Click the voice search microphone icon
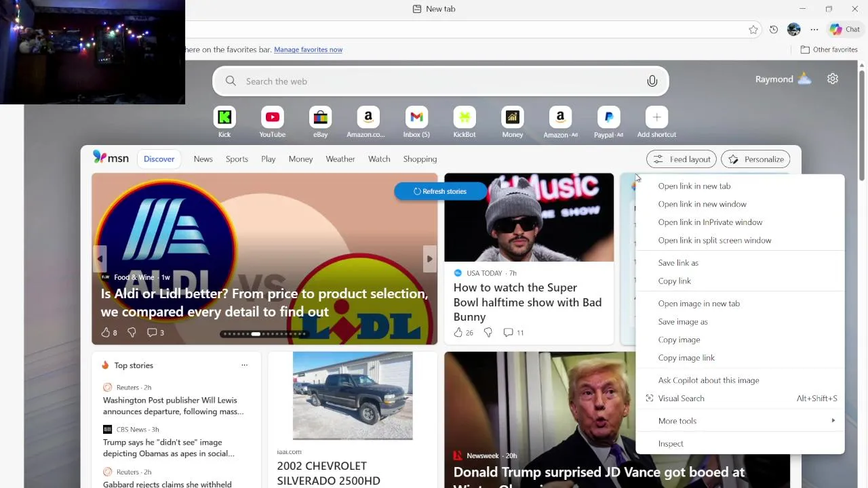The width and height of the screenshot is (868, 488). pyautogui.click(x=652, y=81)
